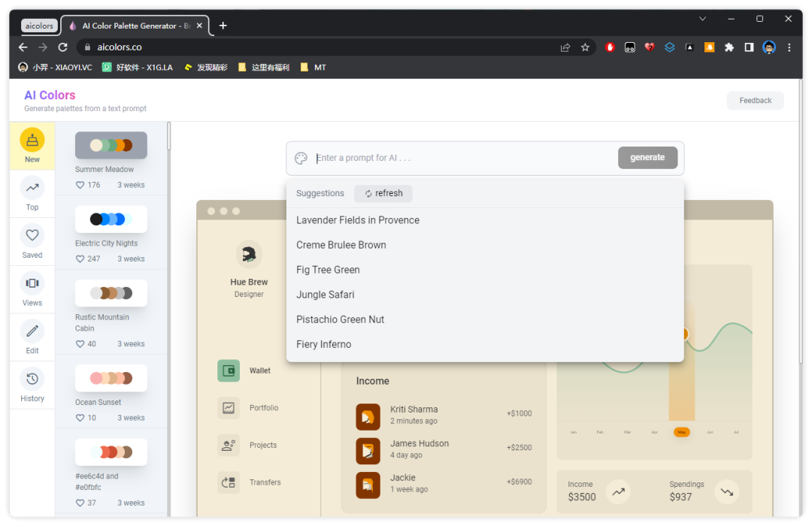Choose suggestion Fiery Inferno
This screenshot has height=526, width=812.
coord(485,344)
